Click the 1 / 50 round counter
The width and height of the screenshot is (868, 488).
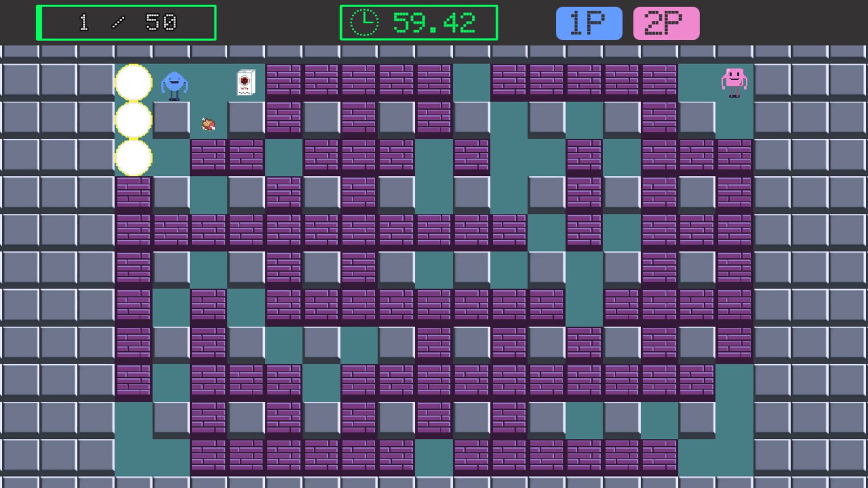[x=128, y=23]
